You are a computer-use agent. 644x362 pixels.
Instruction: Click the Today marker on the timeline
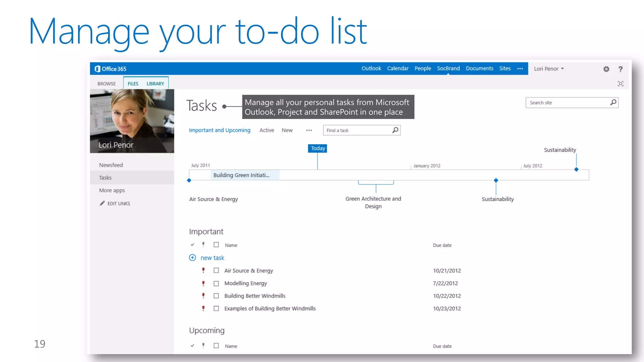click(x=318, y=148)
